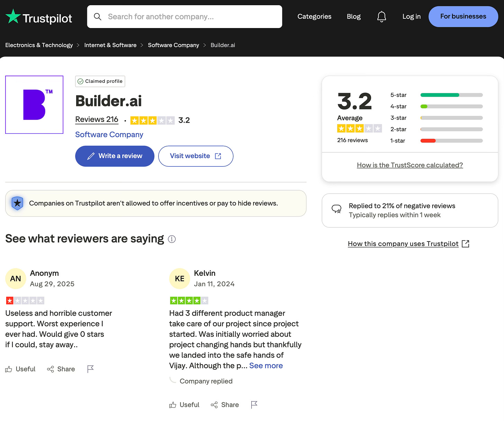Open How is the TrustScore calculated link
Image resolution: width=504 pixels, height=421 pixels.
click(x=410, y=165)
